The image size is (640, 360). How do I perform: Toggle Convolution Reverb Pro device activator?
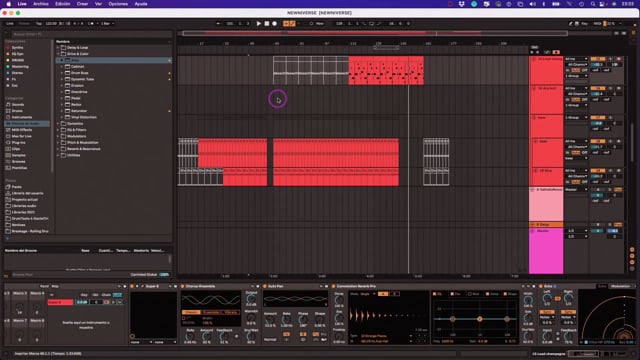click(x=333, y=287)
